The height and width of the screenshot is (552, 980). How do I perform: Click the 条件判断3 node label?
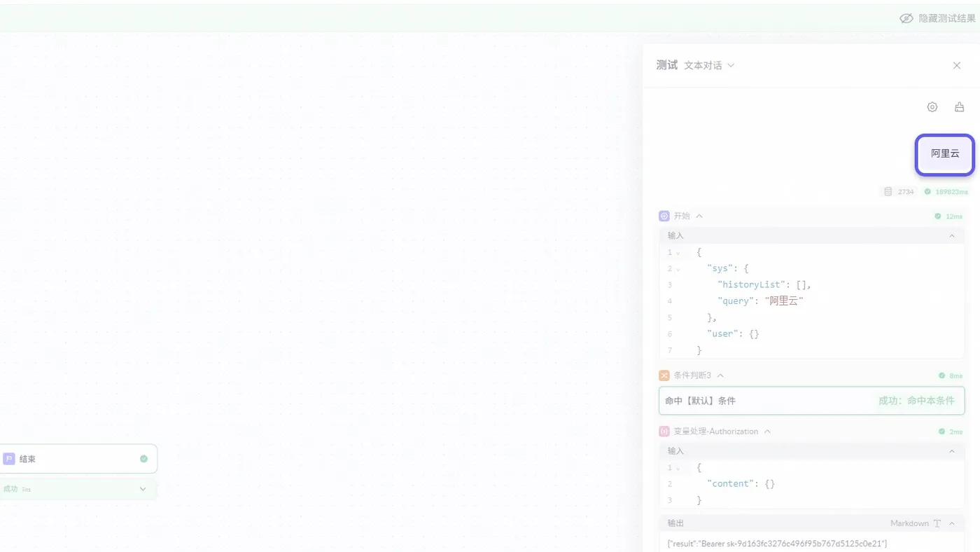[x=692, y=375]
